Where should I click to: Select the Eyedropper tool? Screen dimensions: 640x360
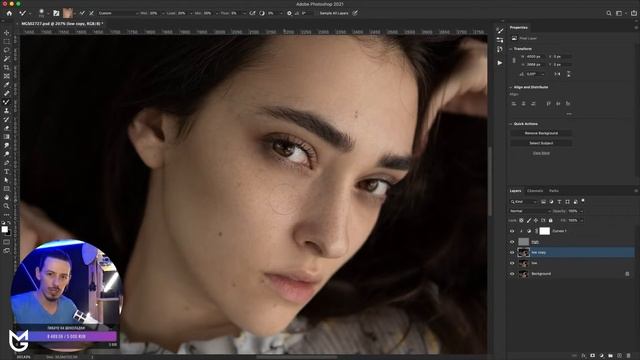pyautogui.click(x=7, y=84)
